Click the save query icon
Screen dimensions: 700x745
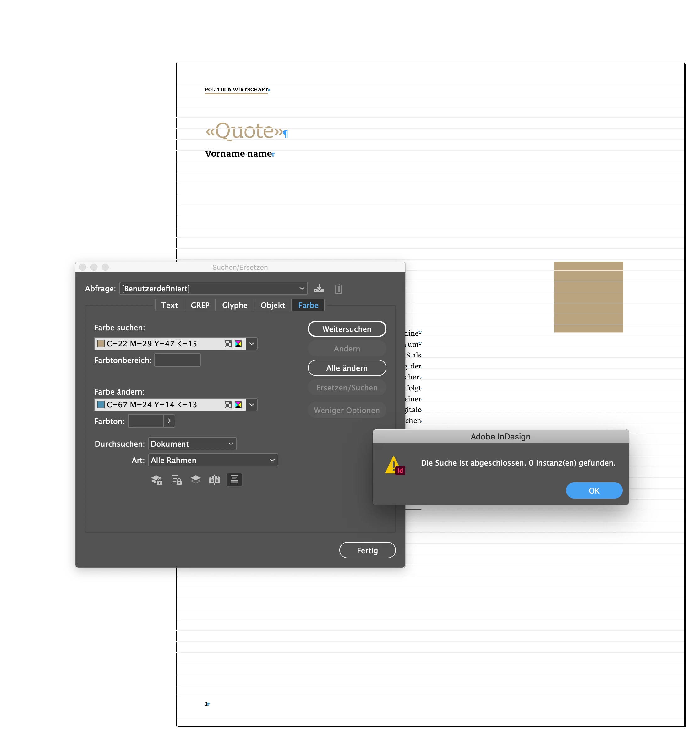319,289
